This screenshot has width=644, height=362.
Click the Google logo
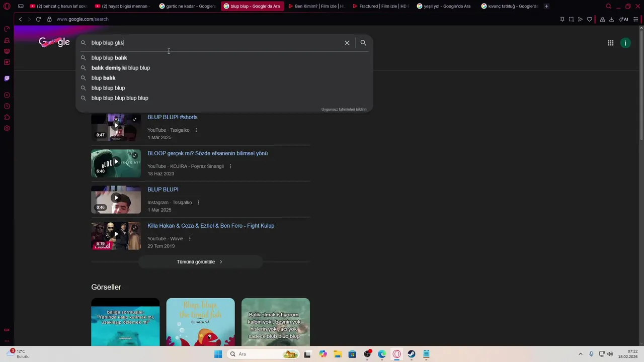click(54, 43)
